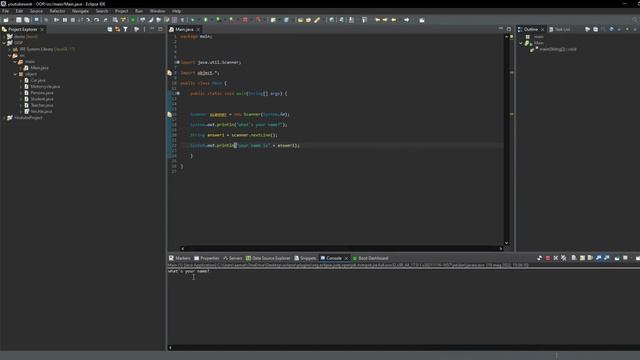The height and width of the screenshot is (360, 640).
Task: Minimize the Project Explorer view
Action: (x=152, y=29)
